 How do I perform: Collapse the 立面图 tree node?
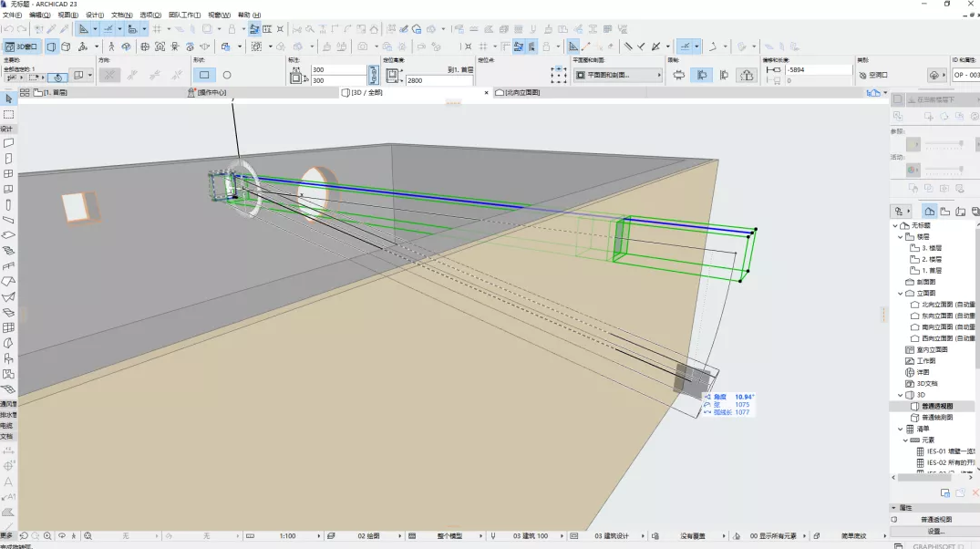click(x=900, y=294)
